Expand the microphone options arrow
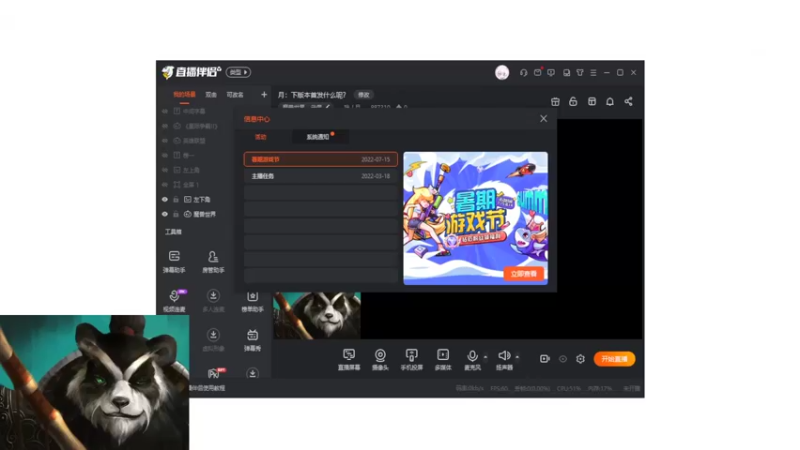 (485, 357)
